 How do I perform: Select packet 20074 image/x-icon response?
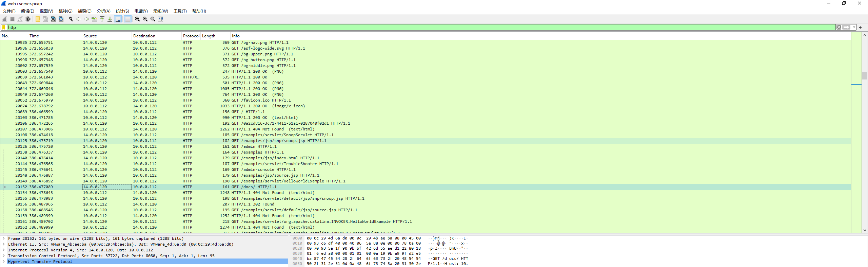[x=426, y=106]
